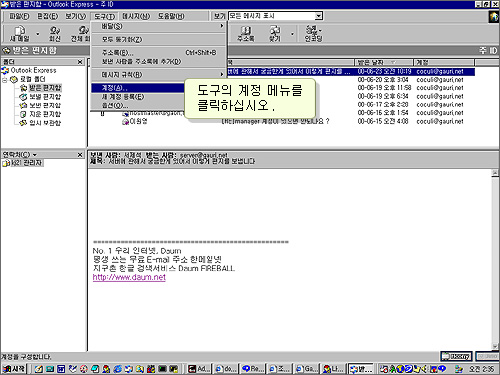The width and height of the screenshot is (500, 375).
Task: Select the 보낸 편지함 (Sent Items) folder
Action: 45,105
